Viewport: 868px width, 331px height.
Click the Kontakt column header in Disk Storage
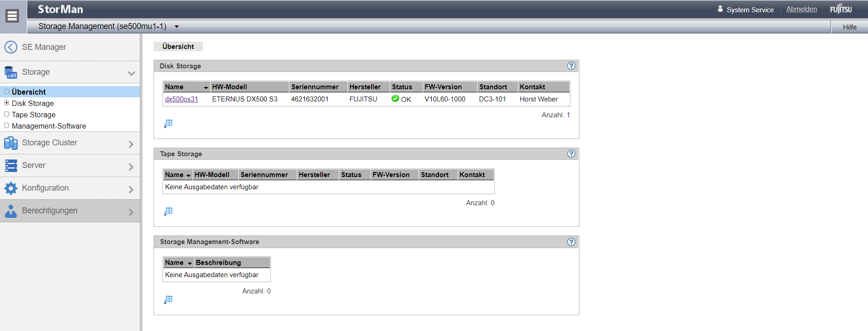point(544,86)
